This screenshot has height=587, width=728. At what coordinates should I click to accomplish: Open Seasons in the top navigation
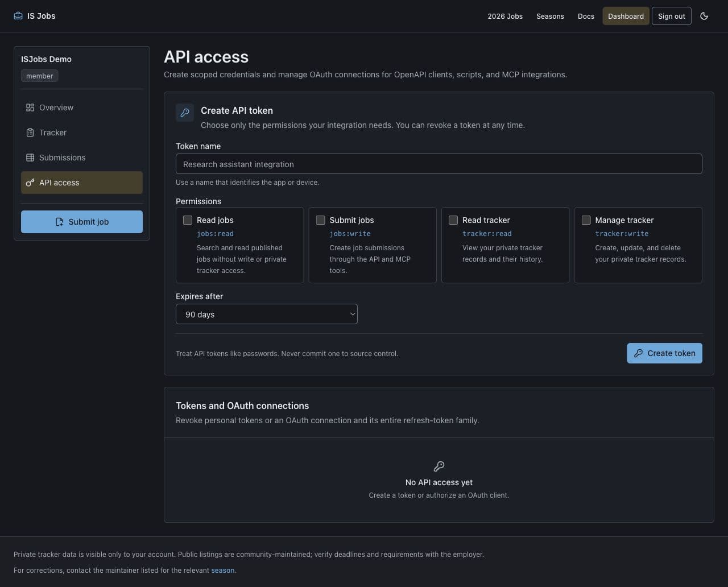[x=550, y=16]
